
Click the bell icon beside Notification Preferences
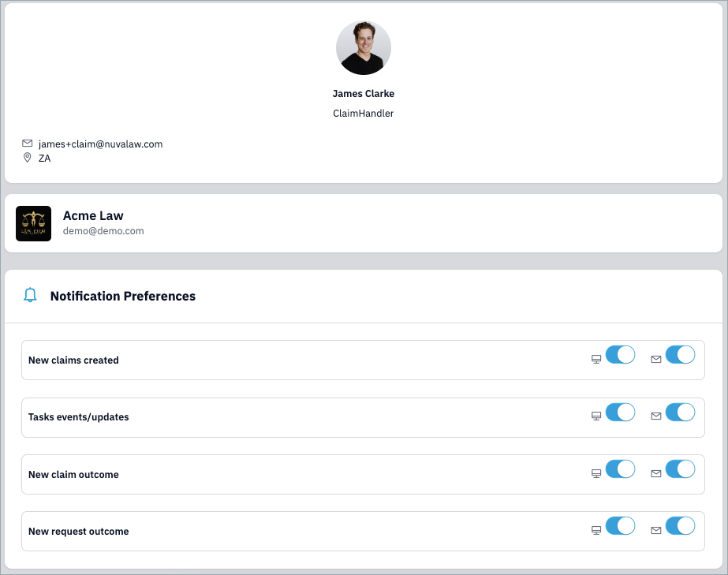[30, 295]
